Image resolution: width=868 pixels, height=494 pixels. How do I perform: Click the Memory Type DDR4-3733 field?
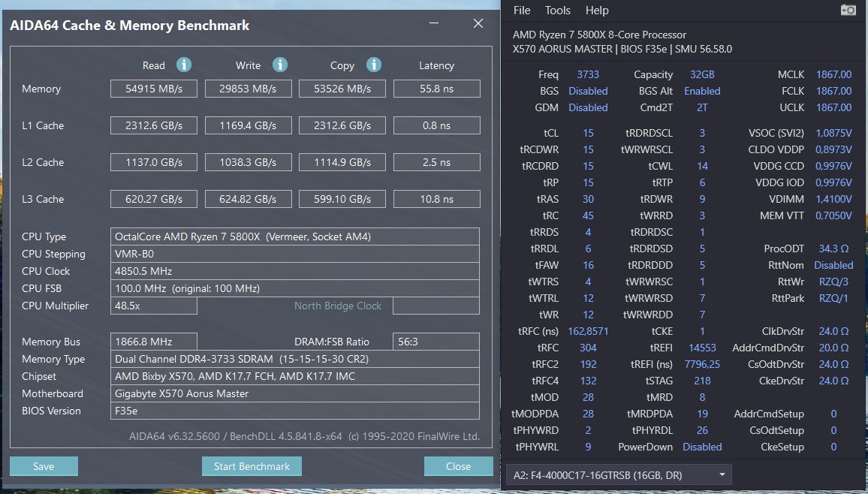point(295,358)
